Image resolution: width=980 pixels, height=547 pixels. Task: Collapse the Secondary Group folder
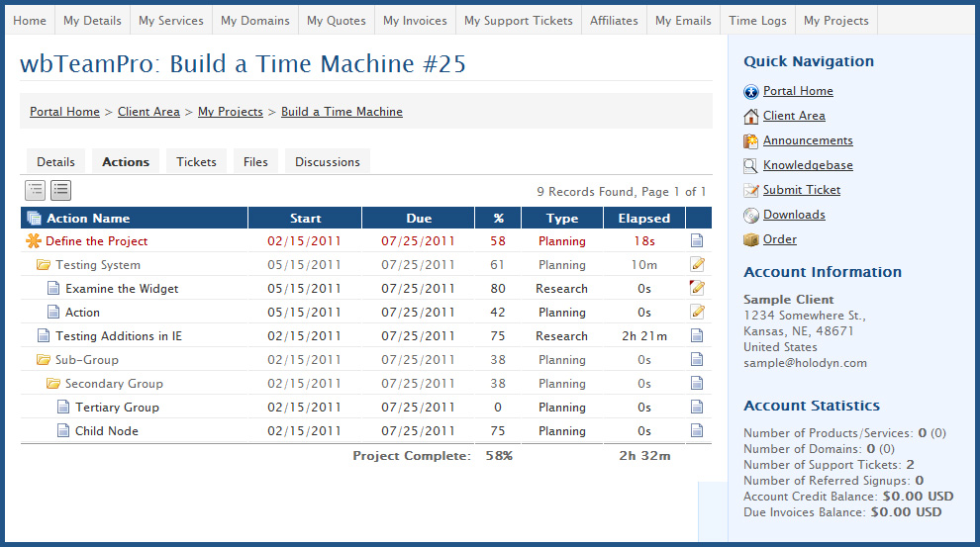[53, 384]
